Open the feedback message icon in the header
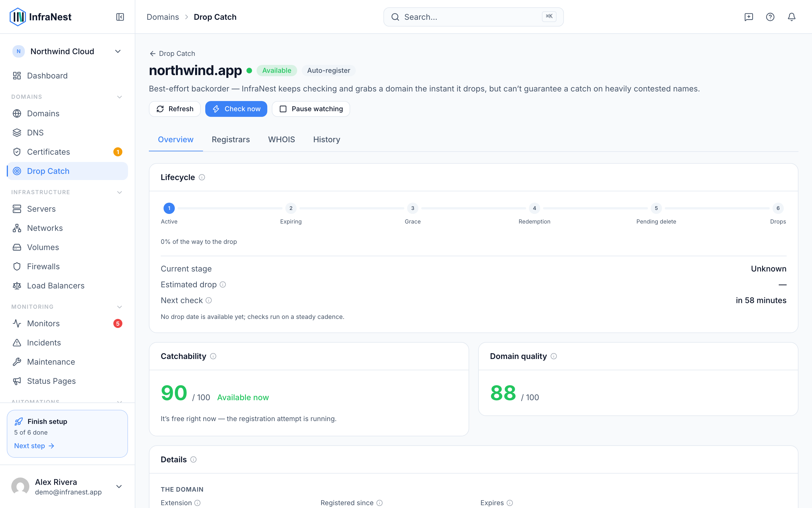Image resolution: width=812 pixels, height=508 pixels. coord(749,17)
